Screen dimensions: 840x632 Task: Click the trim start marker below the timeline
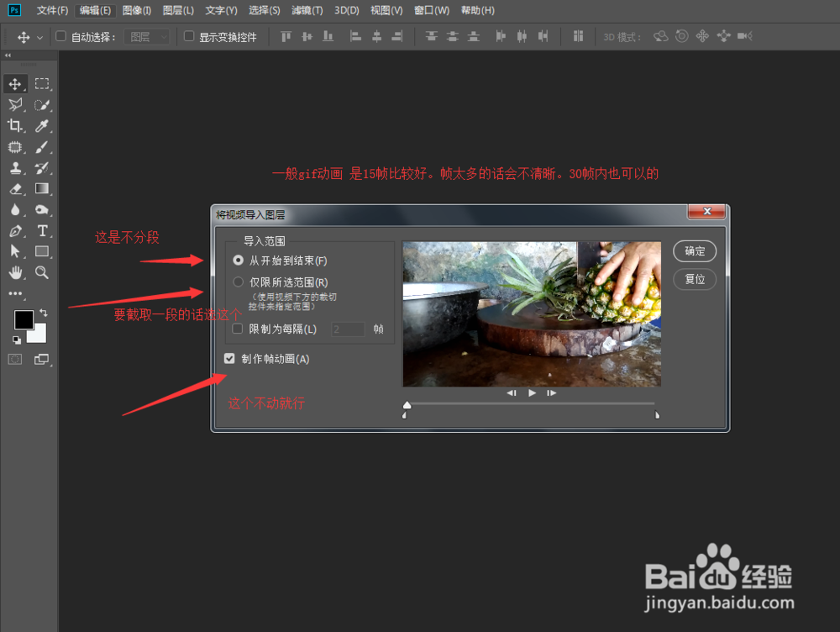(405, 415)
